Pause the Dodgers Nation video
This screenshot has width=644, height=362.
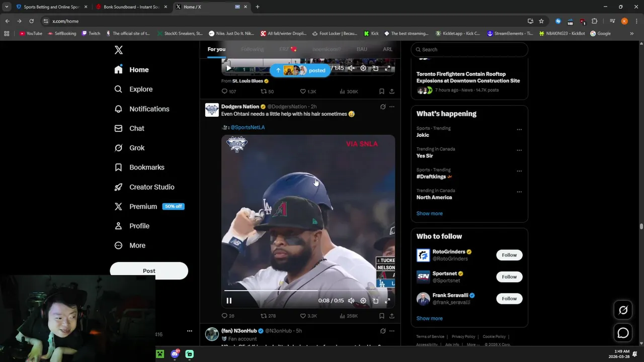click(229, 301)
